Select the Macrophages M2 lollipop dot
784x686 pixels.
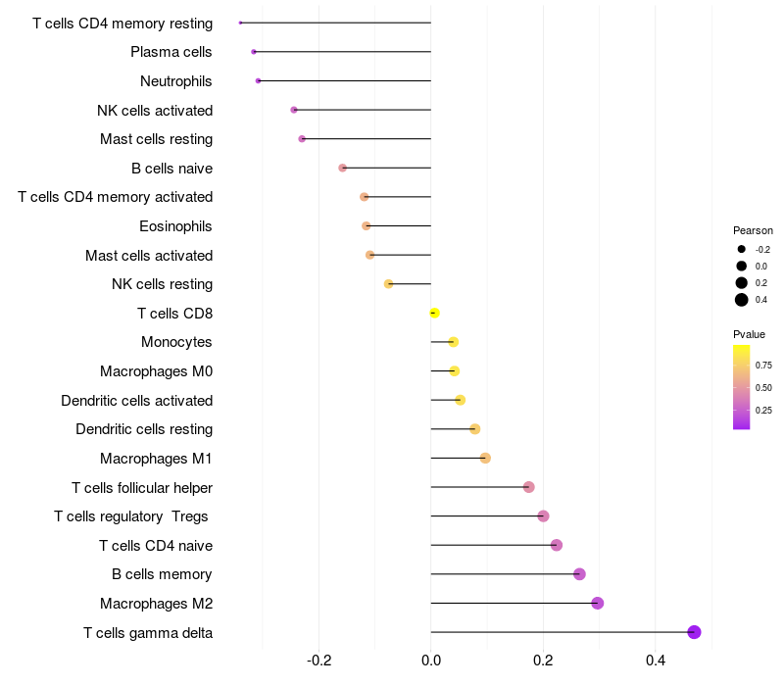pos(598,603)
